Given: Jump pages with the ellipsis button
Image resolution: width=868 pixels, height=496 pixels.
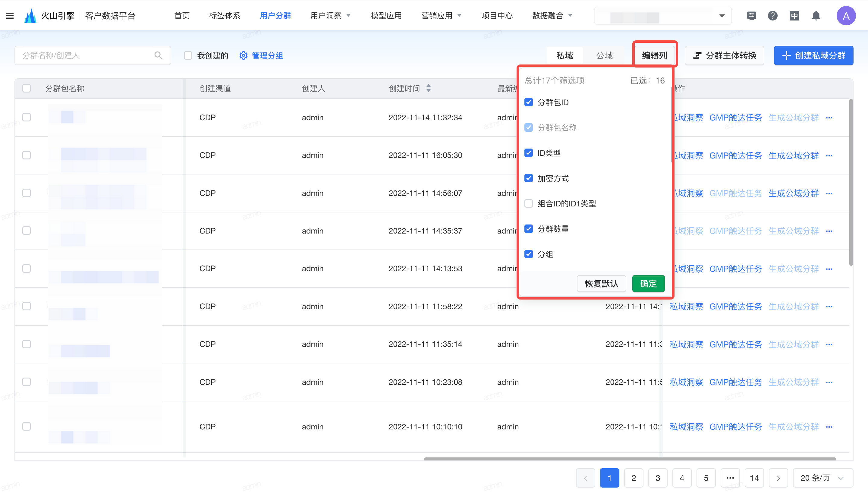Looking at the screenshot, I should [x=730, y=478].
